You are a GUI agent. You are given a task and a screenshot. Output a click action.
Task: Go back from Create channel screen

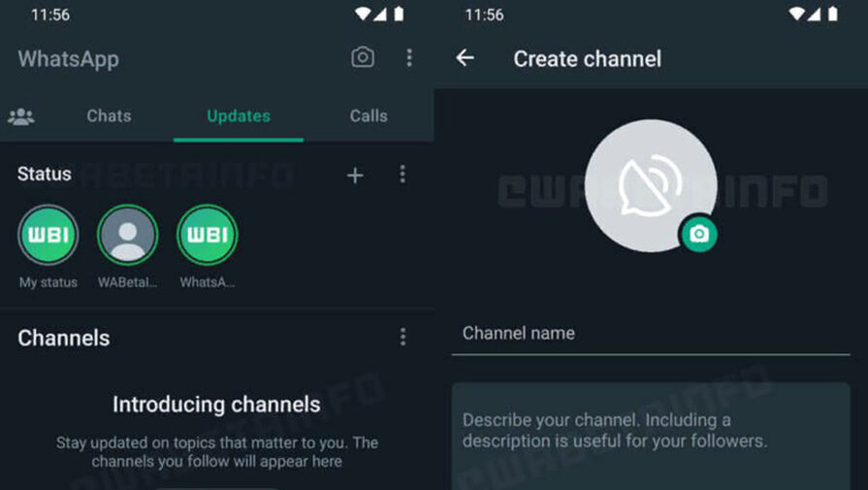(465, 57)
